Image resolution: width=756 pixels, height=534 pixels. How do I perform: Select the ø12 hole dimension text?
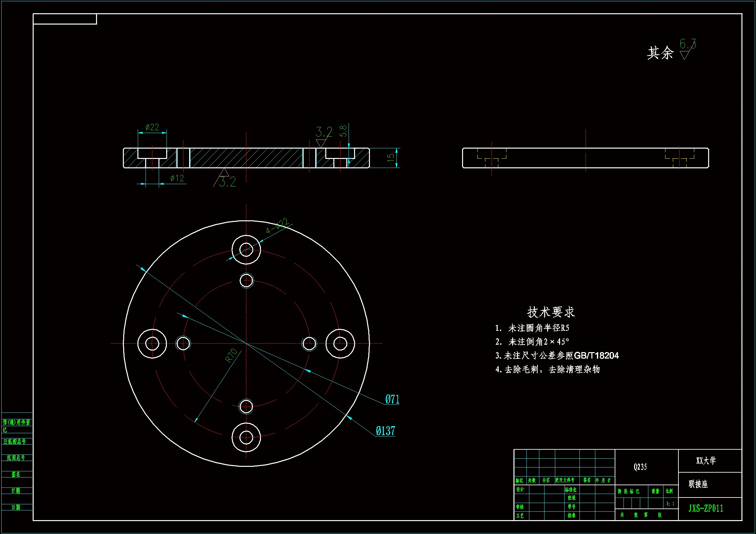tap(177, 178)
